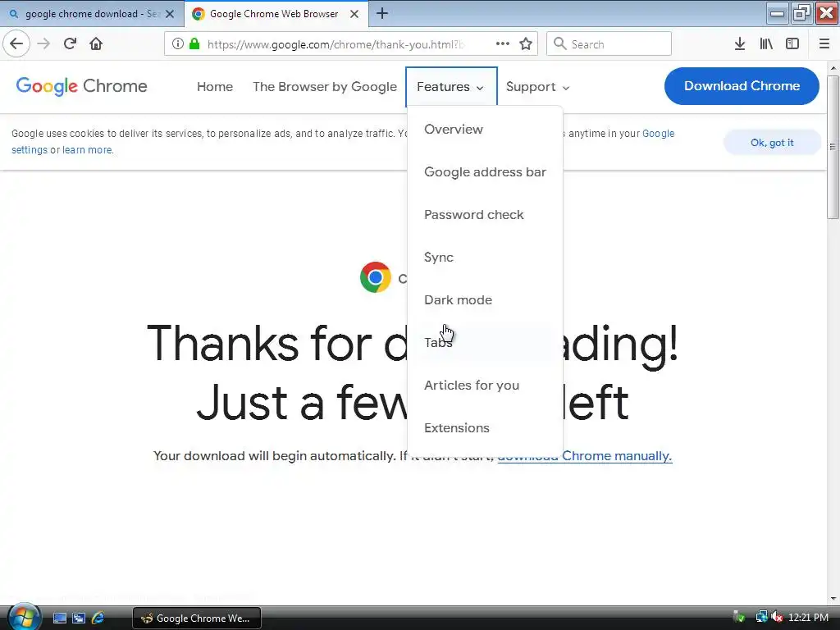840x630 pixels.
Task: Click Google Chrome We... taskbar button
Action: click(197, 618)
